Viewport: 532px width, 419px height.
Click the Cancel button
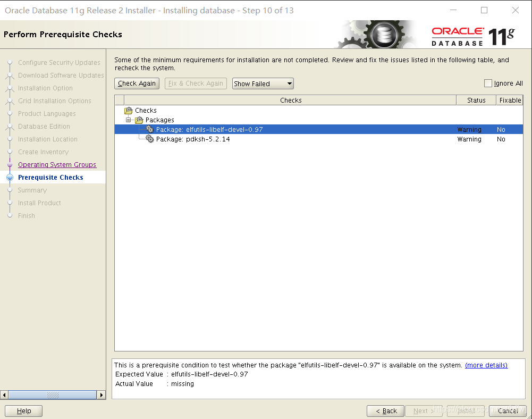pyautogui.click(x=508, y=411)
